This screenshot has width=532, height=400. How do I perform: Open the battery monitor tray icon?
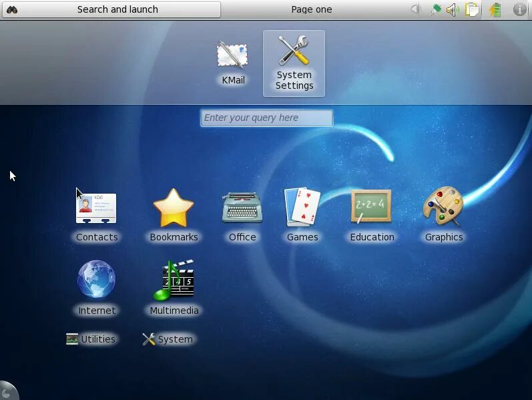tap(495, 9)
